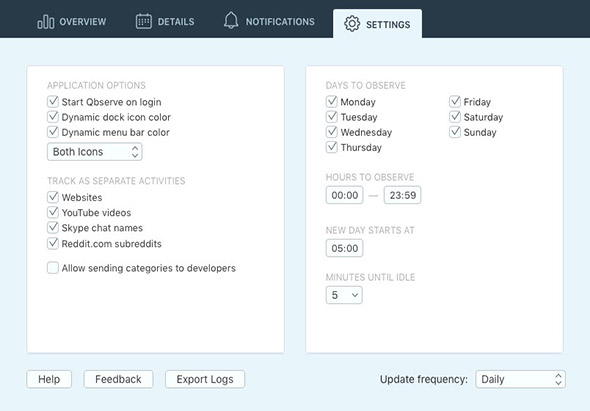
Task: Enable Allow sending categories to developers
Action: (x=53, y=268)
